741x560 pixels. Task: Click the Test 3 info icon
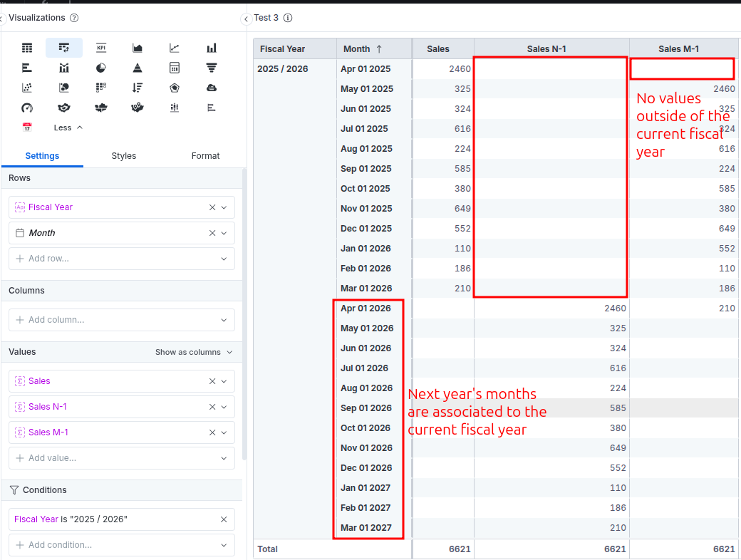[x=288, y=18]
